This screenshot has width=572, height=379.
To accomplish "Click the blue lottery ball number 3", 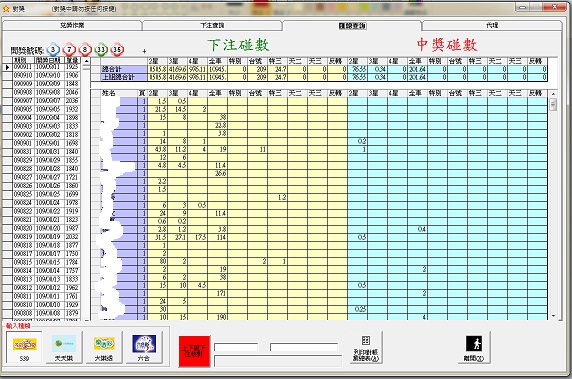I will (53, 49).
